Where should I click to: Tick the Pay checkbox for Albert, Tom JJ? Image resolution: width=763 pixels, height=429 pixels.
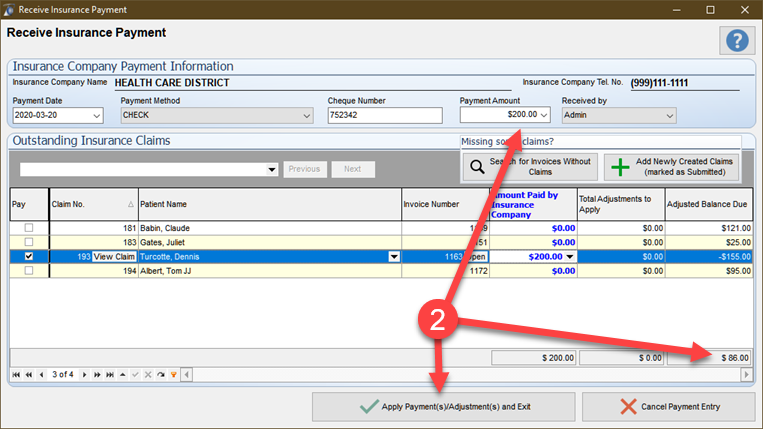coord(28,271)
